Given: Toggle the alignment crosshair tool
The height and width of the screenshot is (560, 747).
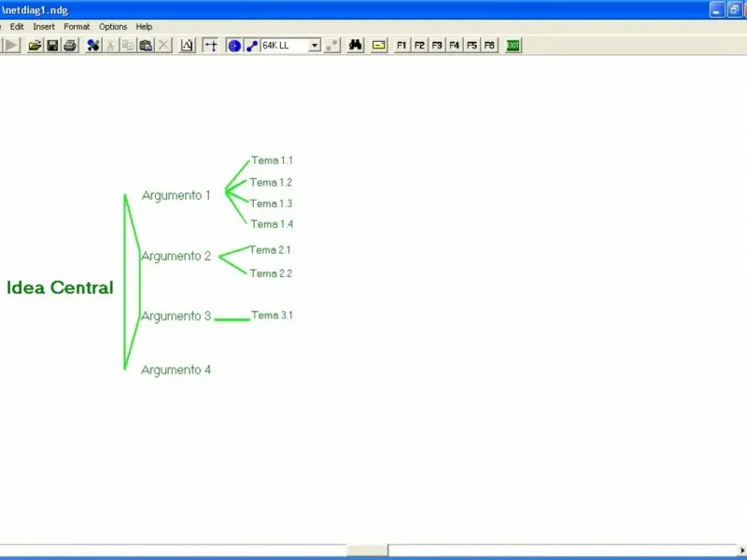Looking at the screenshot, I should pos(210,45).
